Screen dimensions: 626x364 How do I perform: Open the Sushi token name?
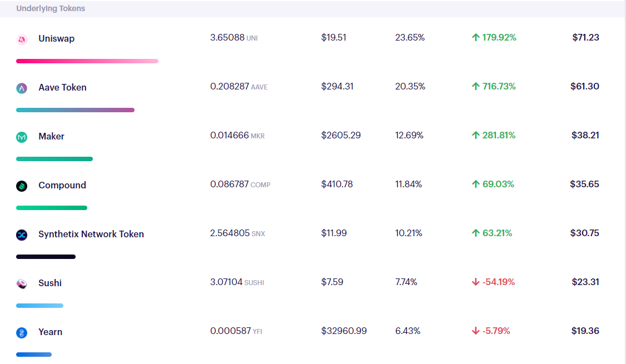50,283
